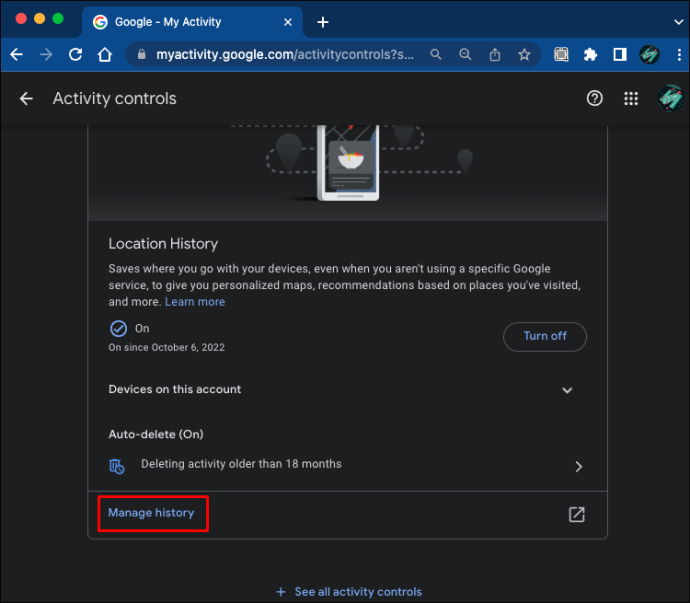Screen dimensions: 690x603
Task: Click the lock icon in the address bar
Action: tap(142, 54)
